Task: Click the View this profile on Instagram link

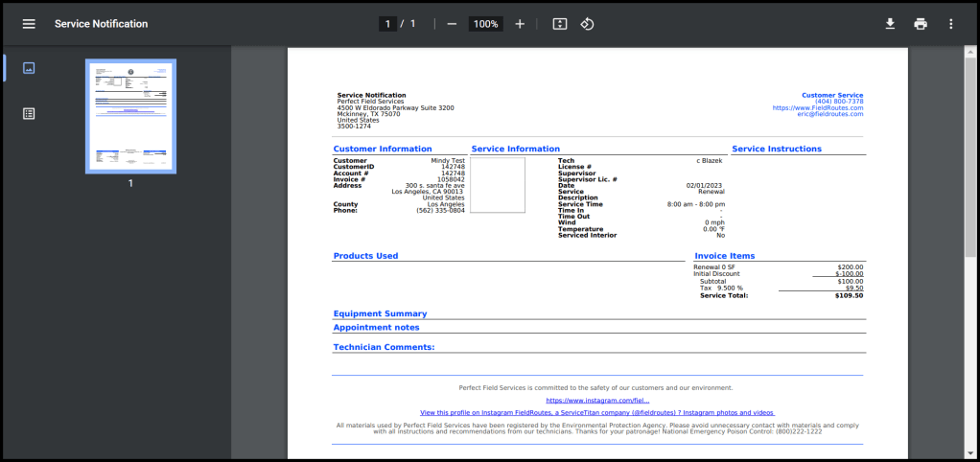Action: (x=597, y=412)
